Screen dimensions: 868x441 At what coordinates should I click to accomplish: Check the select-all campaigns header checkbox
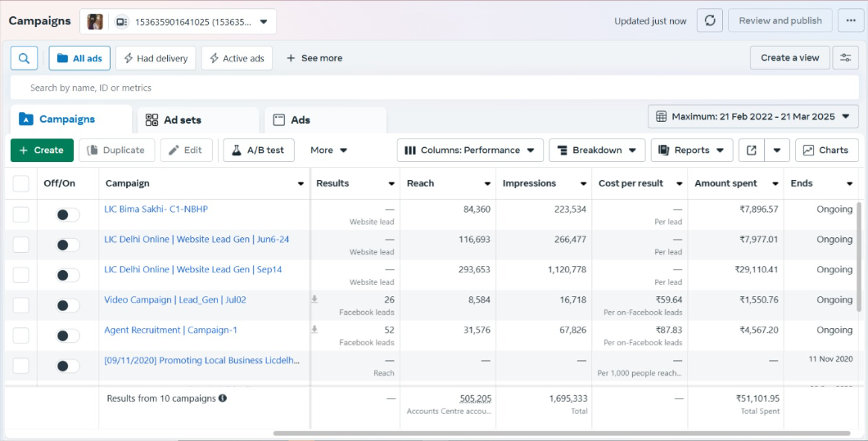(21, 183)
